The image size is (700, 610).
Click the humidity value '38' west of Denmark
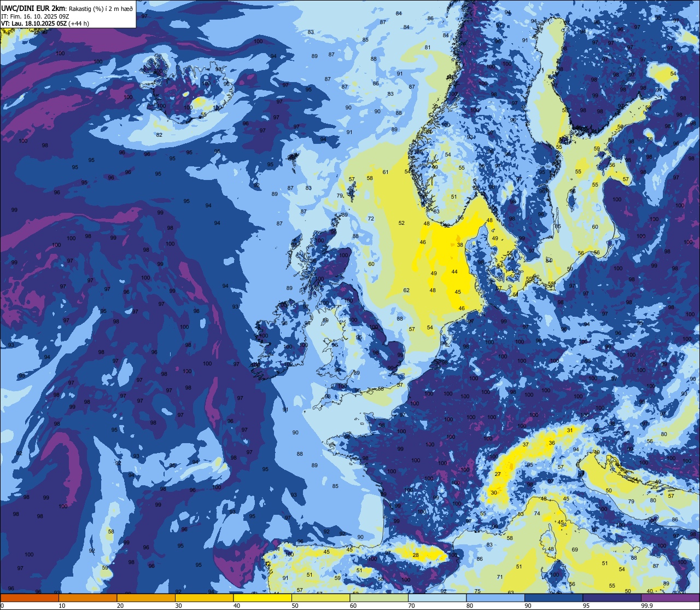point(460,245)
